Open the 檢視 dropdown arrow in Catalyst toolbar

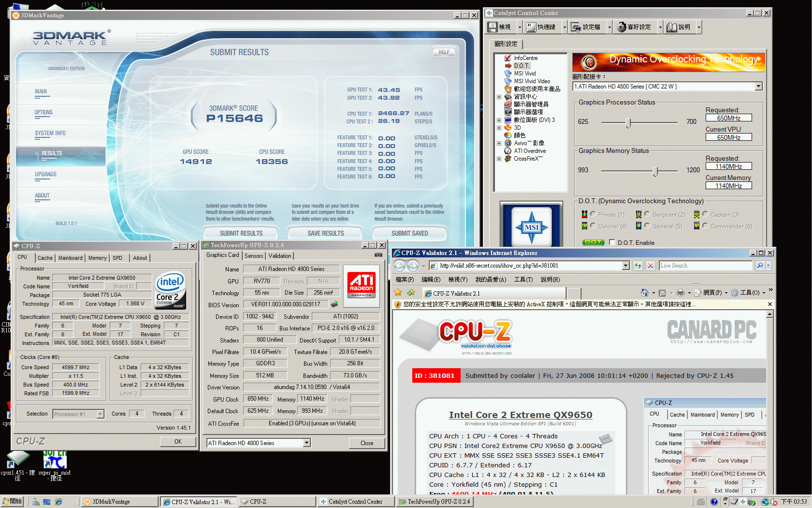tap(519, 27)
